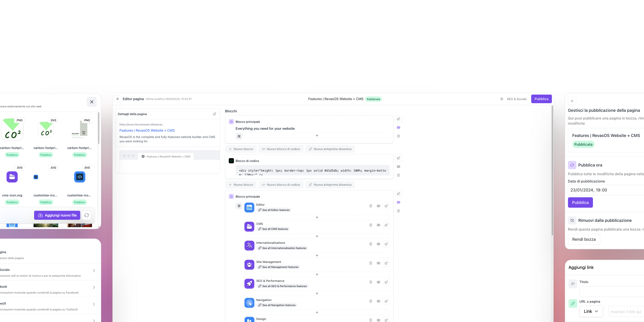This screenshot has width=644, height=322.
Task: Open See all Navigation features link
Action: tap(277, 305)
